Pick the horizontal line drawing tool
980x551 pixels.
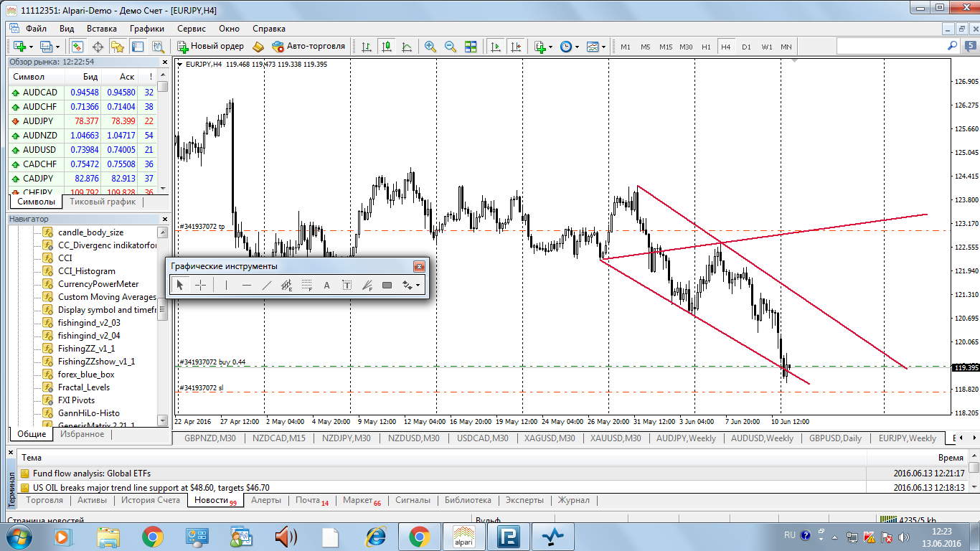247,285
